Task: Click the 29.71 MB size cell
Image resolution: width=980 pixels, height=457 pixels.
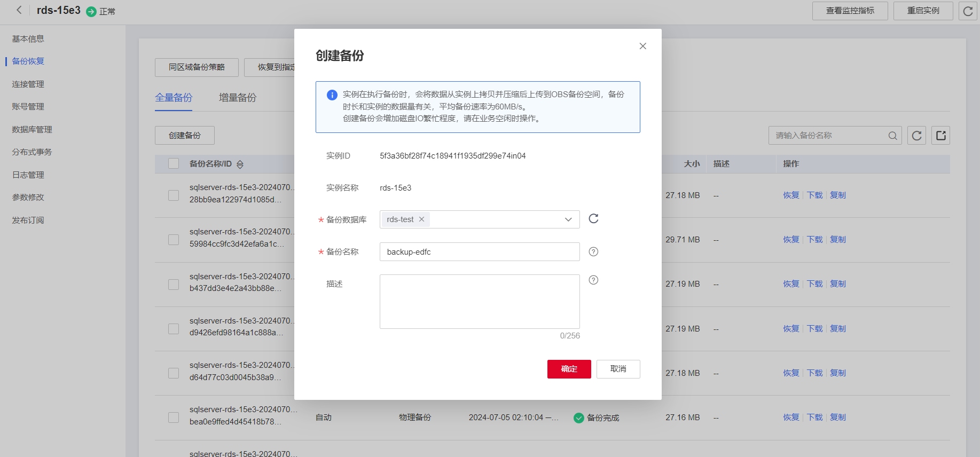Action: (x=683, y=240)
